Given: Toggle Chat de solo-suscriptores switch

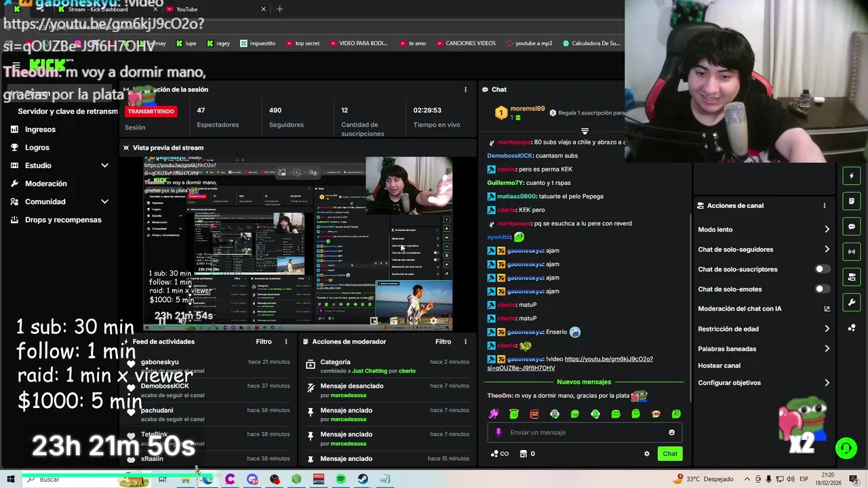Looking at the screenshot, I should (x=822, y=269).
